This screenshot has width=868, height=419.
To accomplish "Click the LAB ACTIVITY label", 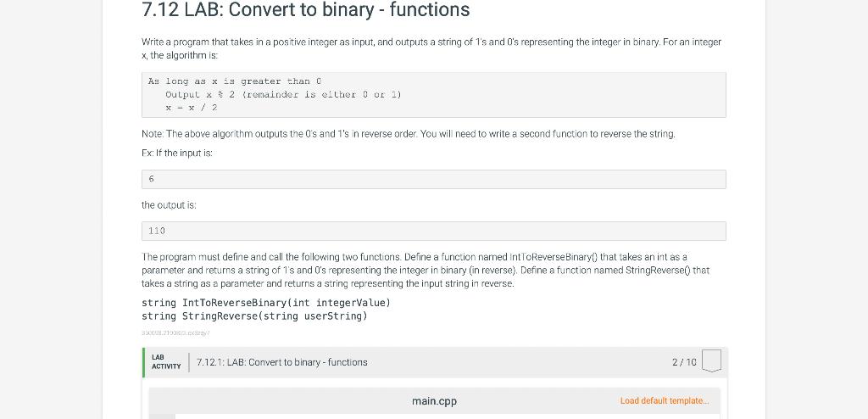I will click(x=166, y=362).
